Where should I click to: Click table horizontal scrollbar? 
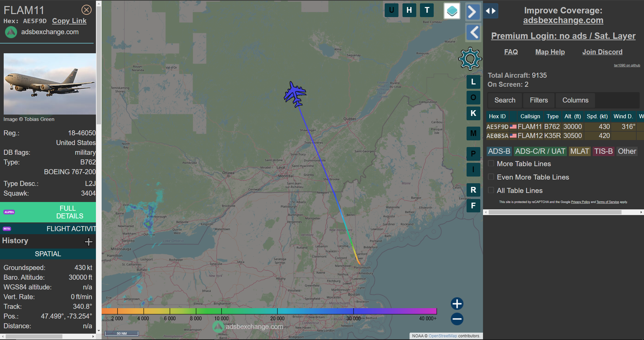tap(555, 212)
